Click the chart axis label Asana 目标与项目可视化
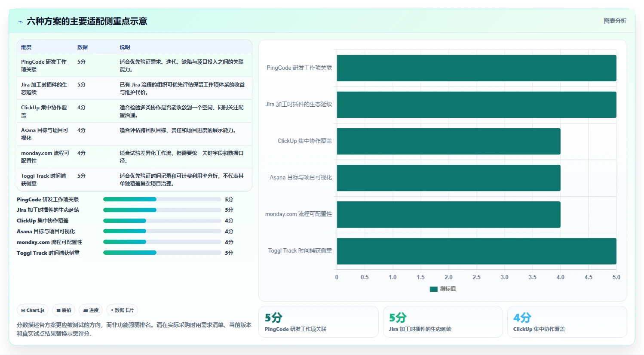Image resolution: width=644 pixels, height=355 pixels. click(301, 178)
